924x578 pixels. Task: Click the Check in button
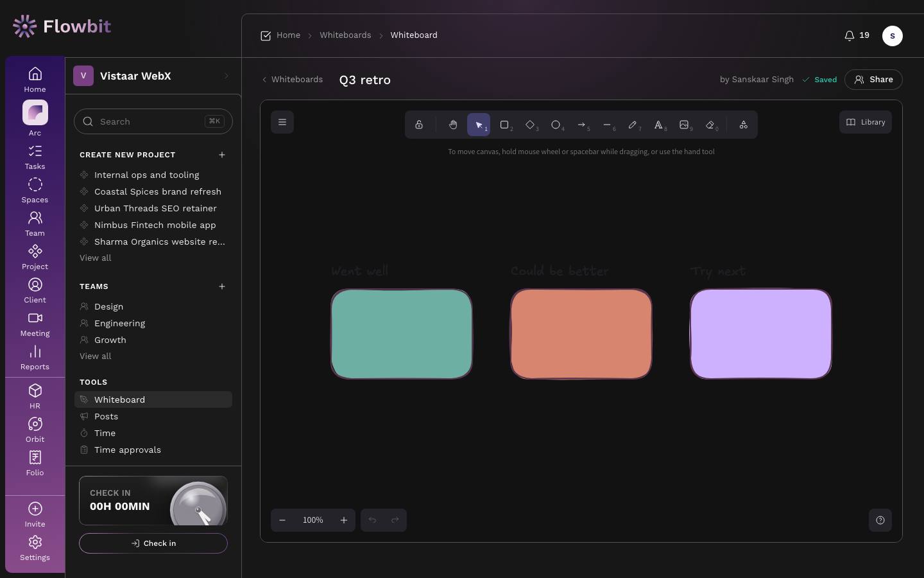[x=153, y=543]
